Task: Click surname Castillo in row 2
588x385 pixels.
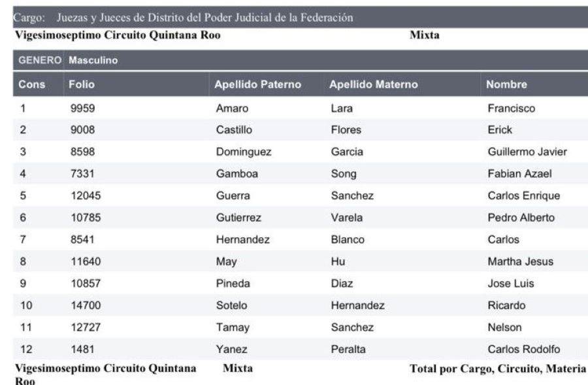Action: point(234,130)
